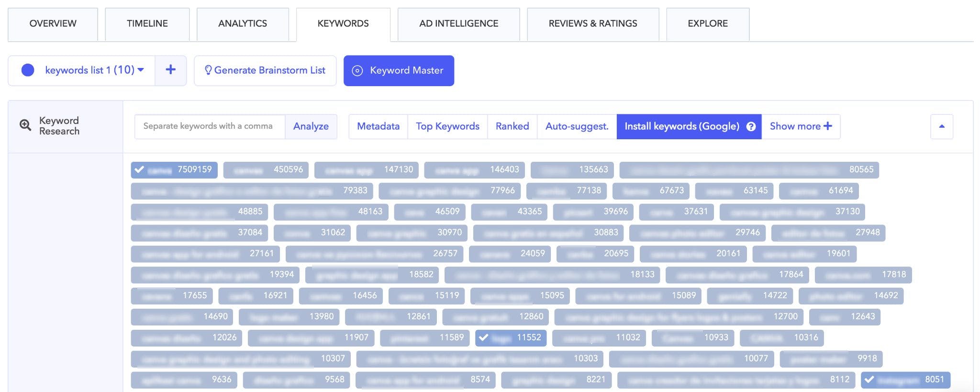The image size is (980, 392).
Task: Click the blue color dot of keywords list
Action: (28, 70)
